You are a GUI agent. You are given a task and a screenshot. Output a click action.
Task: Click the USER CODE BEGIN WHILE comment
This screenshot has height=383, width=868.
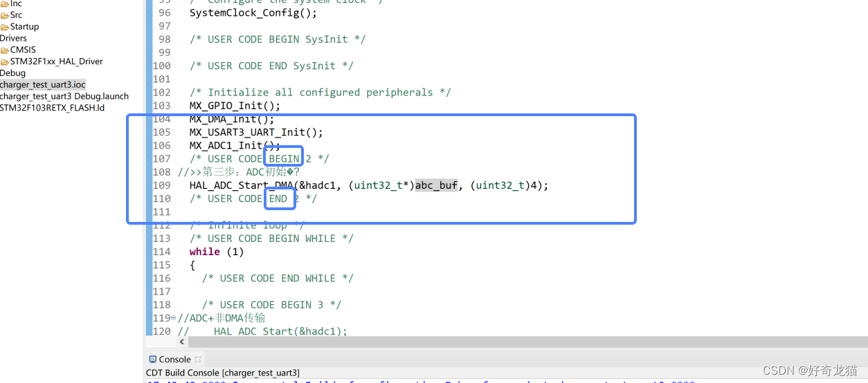click(x=271, y=239)
